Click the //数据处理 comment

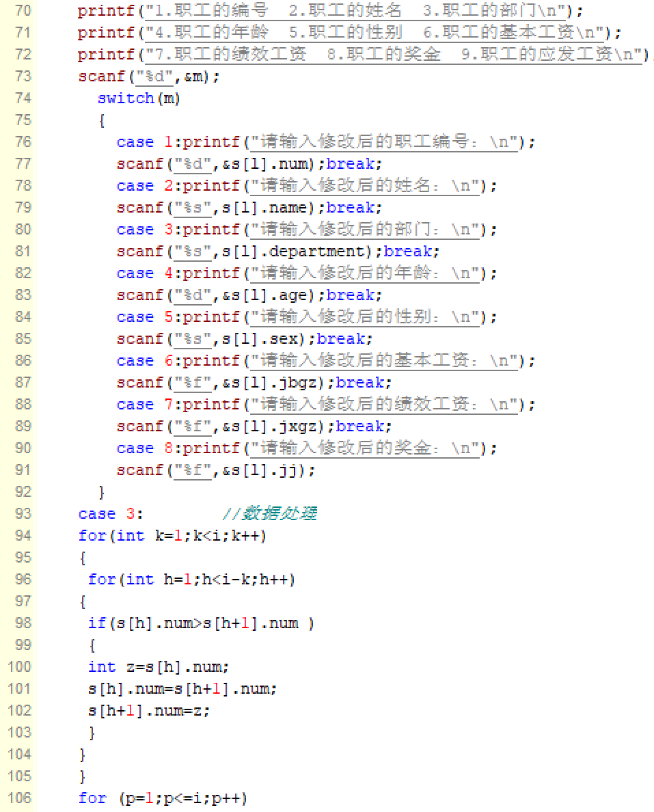[x=269, y=514]
